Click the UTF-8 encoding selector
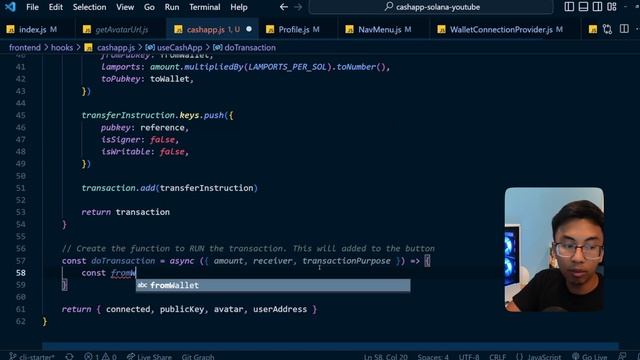Screen dimensions: 640x360 pos(469,356)
